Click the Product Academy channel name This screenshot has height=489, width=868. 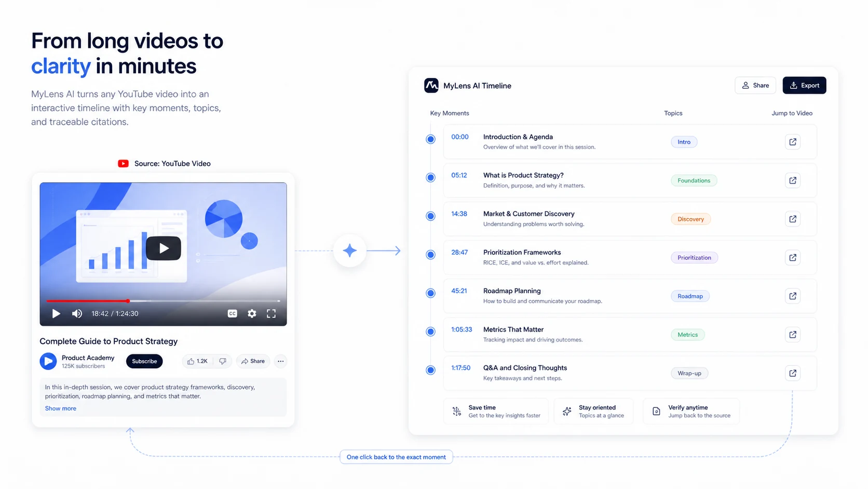[88, 358]
